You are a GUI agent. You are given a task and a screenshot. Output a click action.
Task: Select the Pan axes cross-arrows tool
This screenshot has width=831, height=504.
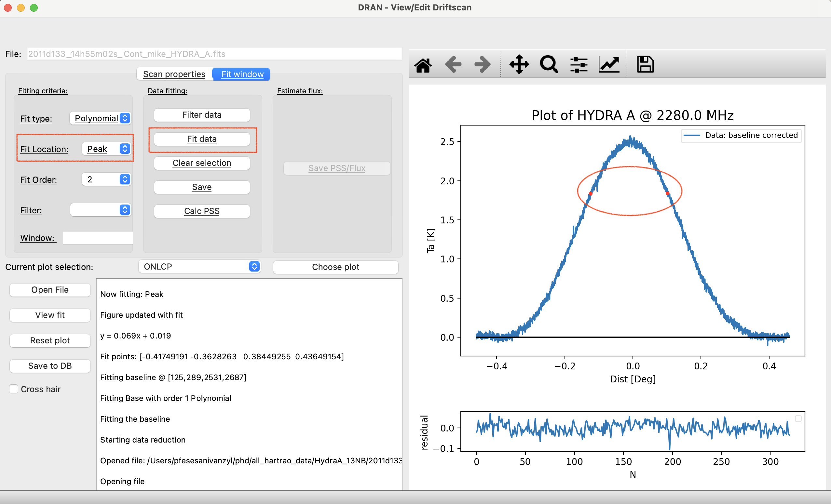(x=519, y=64)
